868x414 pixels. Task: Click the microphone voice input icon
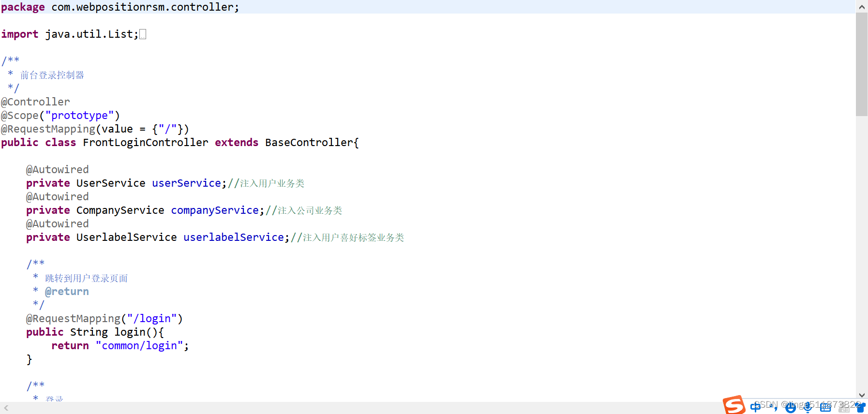(x=808, y=408)
